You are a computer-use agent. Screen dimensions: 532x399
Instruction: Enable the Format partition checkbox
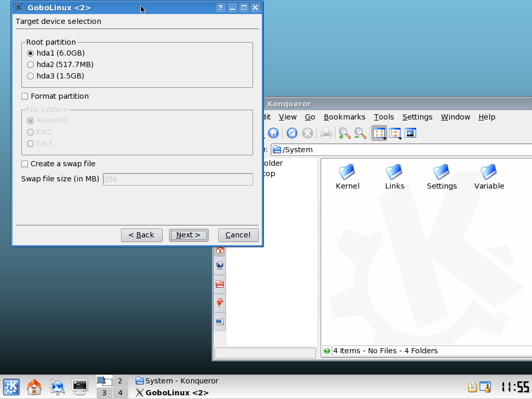click(x=25, y=97)
